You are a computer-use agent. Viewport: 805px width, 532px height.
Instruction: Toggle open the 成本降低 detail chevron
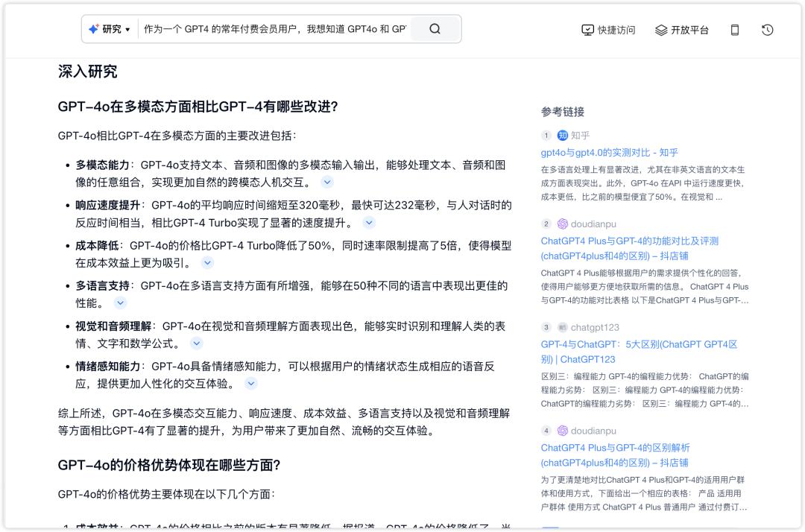206,262
